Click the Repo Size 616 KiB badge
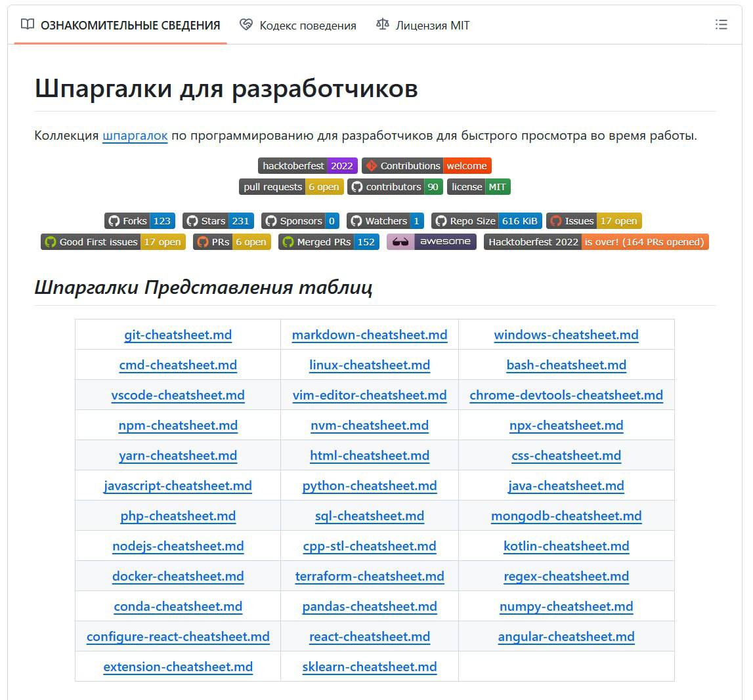 486,221
